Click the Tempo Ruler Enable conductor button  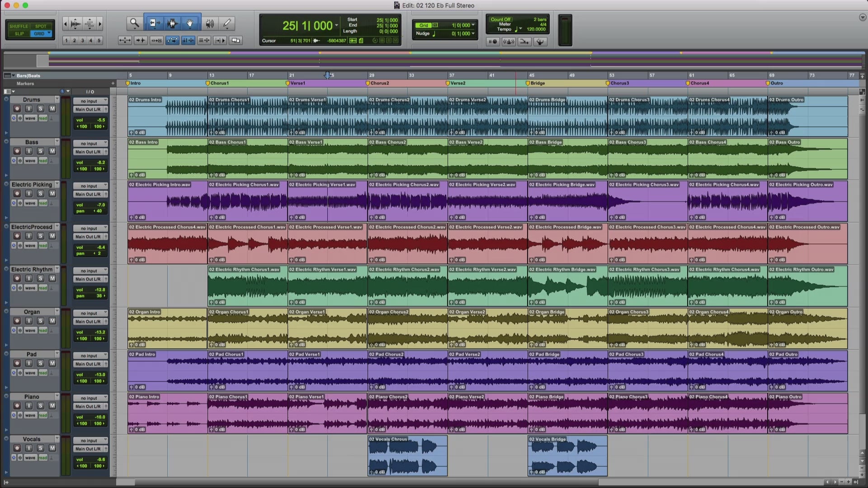coord(540,42)
